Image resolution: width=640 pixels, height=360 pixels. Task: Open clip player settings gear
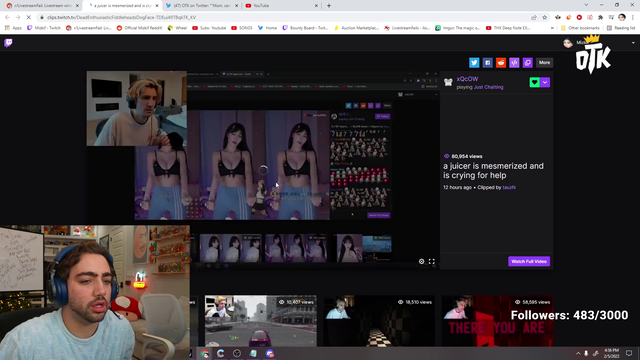coord(422,261)
